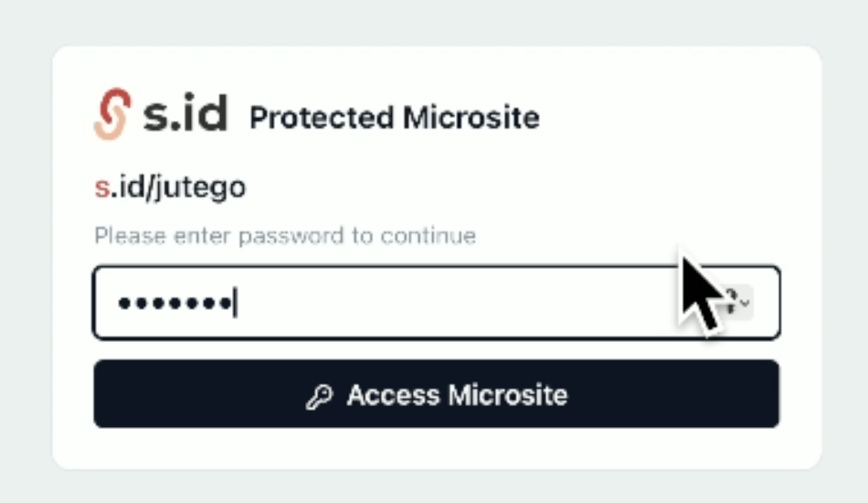Click the empty middle of the password field
Viewport: 868px width, 503px height.
click(443, 303)
